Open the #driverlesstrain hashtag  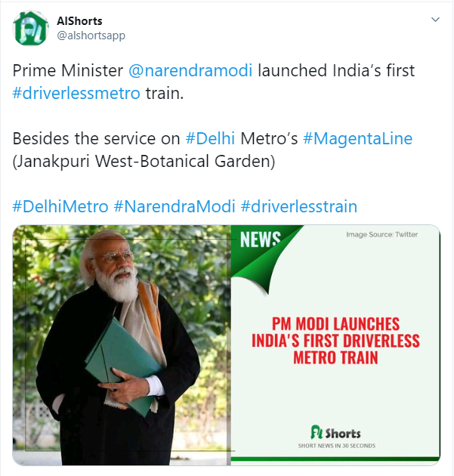pos(299,206)
